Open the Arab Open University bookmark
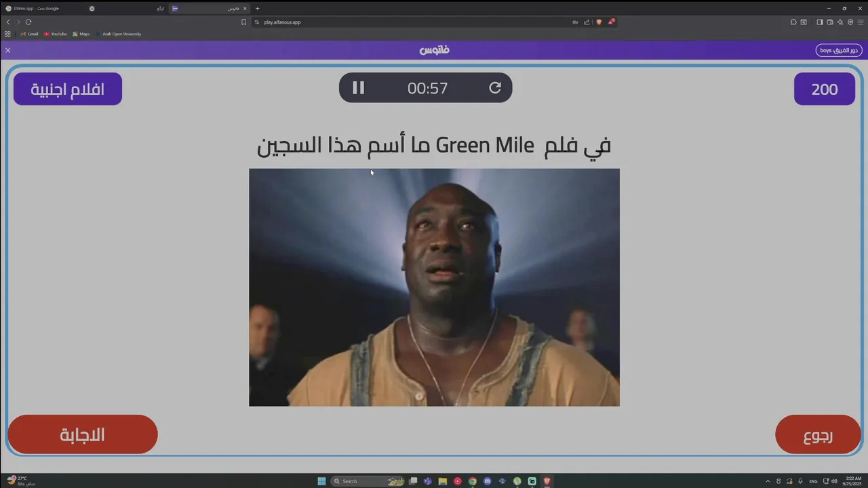 [x=118, y=34]
